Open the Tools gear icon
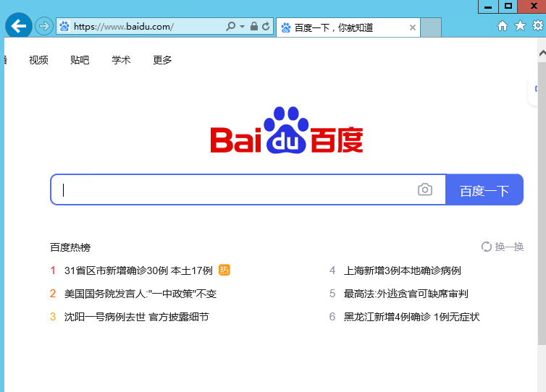The width and height of the screenshot is (546, 392). (x=538, y=26)
